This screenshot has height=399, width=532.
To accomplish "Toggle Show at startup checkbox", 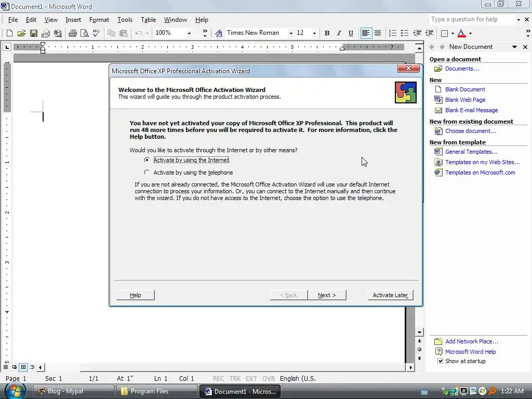I will click(440, 361).
